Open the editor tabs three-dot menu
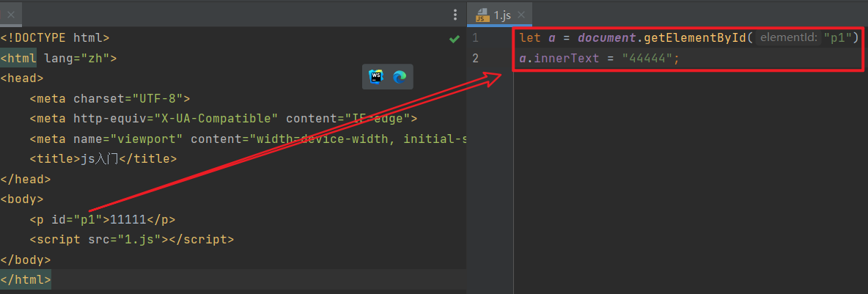Image resolution: width=868 pixels, height=294 pixels. [455, 15]
